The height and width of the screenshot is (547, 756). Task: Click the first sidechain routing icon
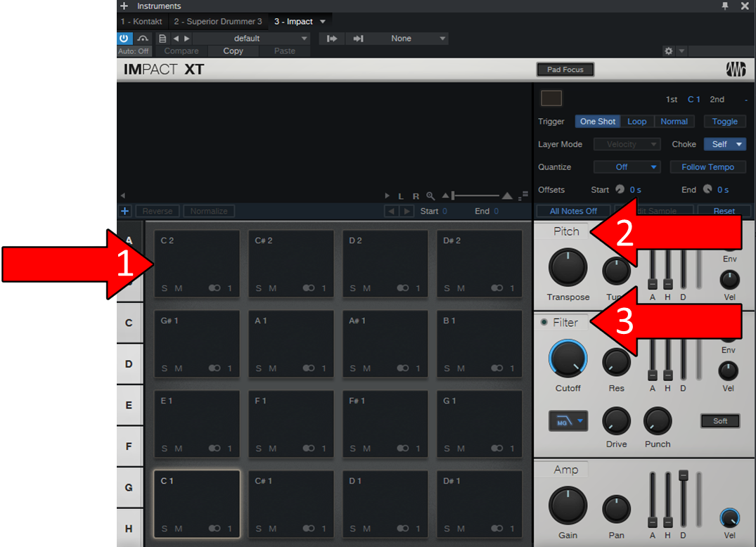tap(332, 38)
